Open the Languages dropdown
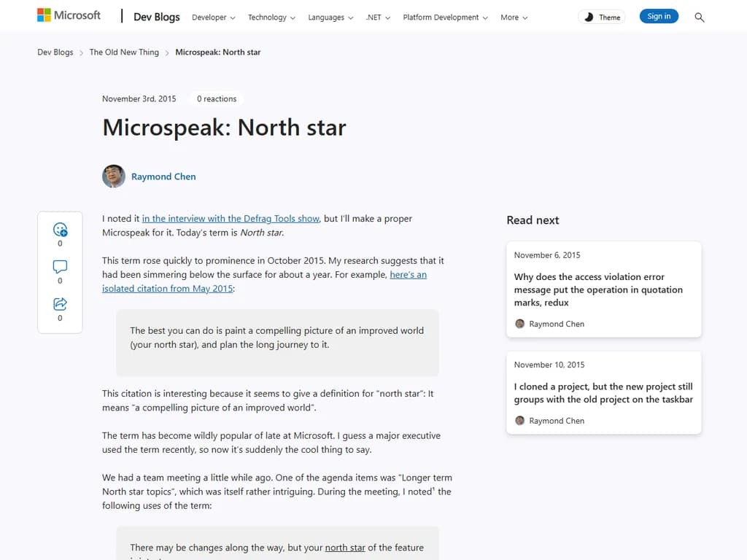 point(330,17)
